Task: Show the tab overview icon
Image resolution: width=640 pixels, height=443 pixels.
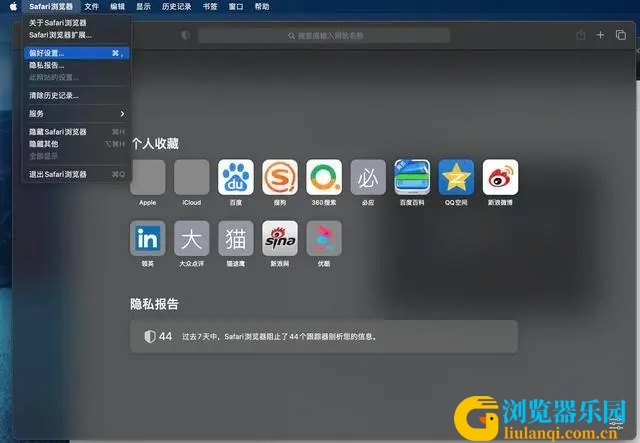Action: 620,35
